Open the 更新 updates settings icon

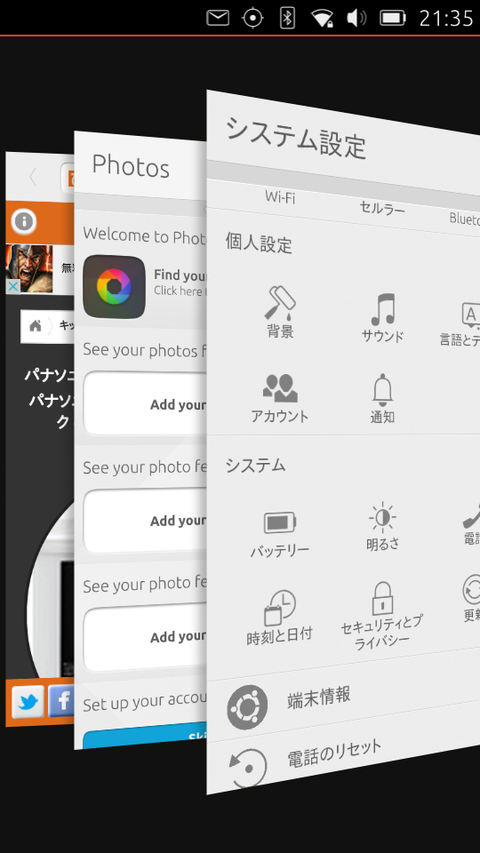pyautogui.click(x=471, y=598)
